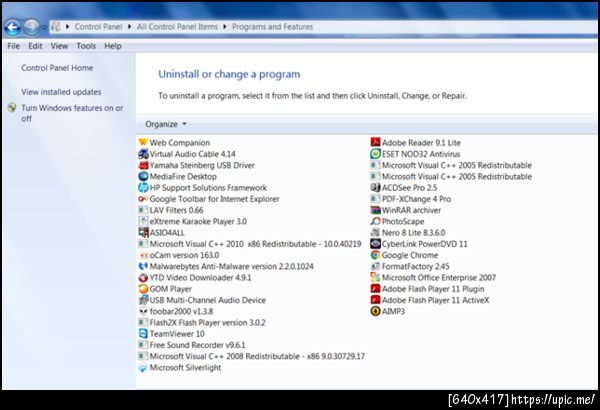The image size is (600, 410).
Task: Open the File menu
Action: (13, 46)
